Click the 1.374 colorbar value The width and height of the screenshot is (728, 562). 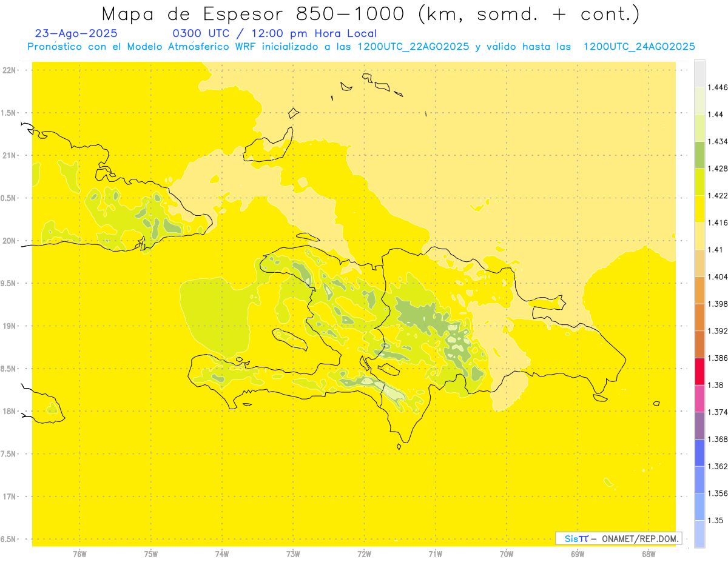point(718,412)
